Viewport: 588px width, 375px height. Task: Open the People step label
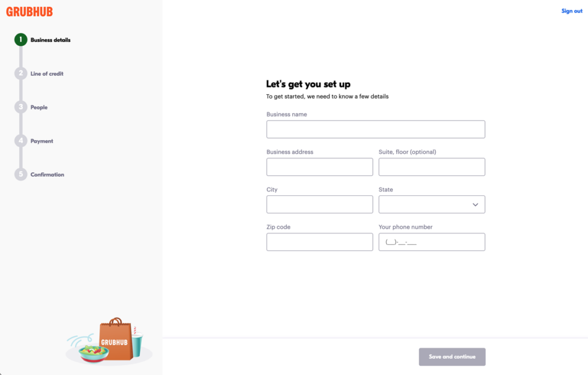pyautogui.click(x=39, y=107)
